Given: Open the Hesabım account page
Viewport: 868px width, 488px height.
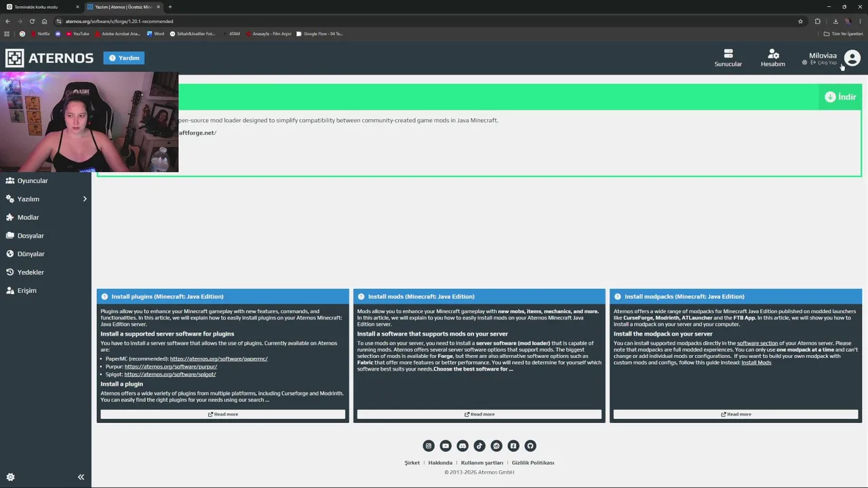Looking at the screenshot, I should click(773, 58).
